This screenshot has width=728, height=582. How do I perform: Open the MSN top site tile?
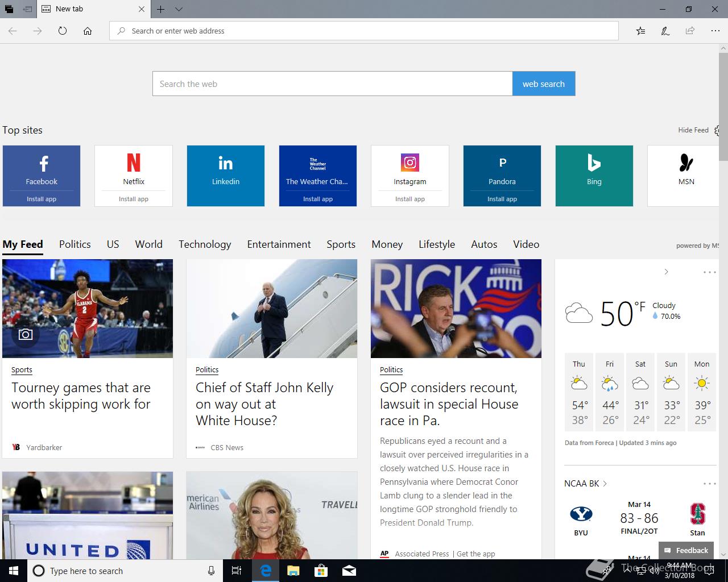click(x=684, y=176)
